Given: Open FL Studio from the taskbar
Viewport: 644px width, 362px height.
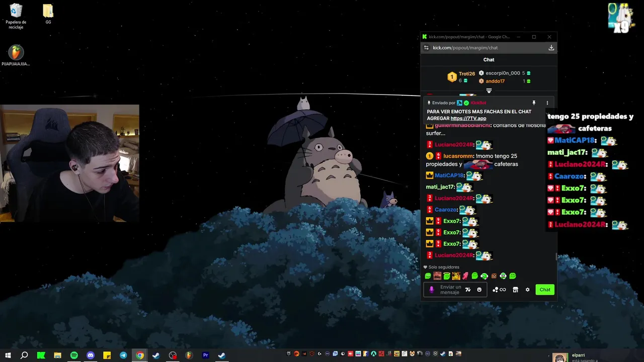Looking at the screenshot, I should point(189,355).
